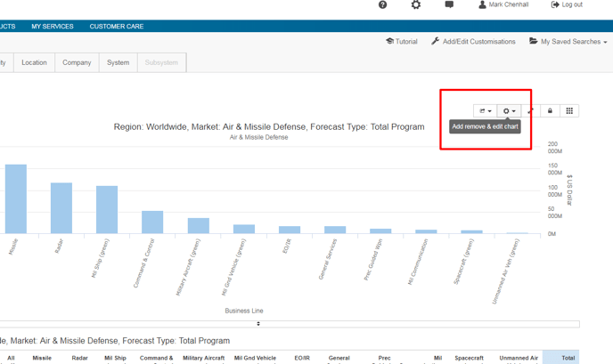Click the Missile table column header
Image resolution: width=613 pixels, height=364 pixels.
coord(42,358)
